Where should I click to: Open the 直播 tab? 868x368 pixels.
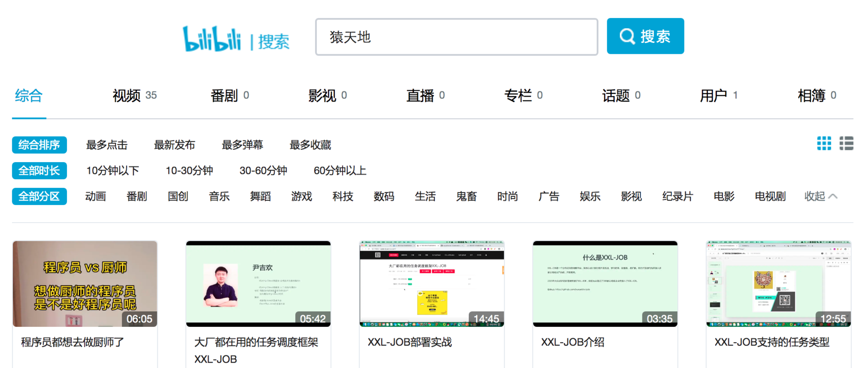(425, 96)
